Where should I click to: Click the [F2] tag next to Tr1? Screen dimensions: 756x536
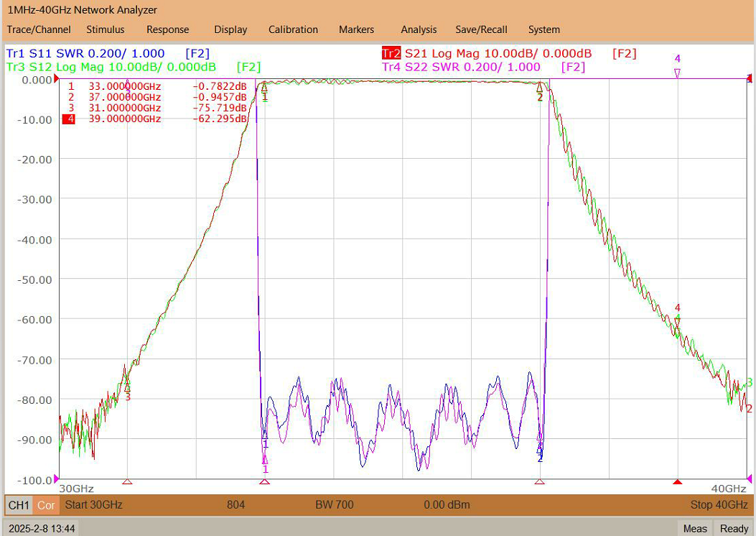point(197,54)
